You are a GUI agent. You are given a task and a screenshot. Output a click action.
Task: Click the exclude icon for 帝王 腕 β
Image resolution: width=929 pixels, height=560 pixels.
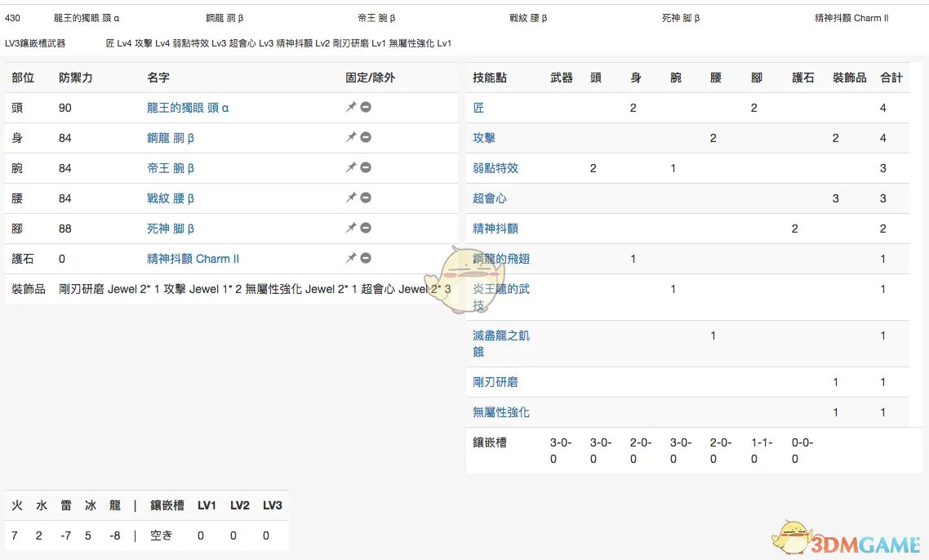click(365, 167)
